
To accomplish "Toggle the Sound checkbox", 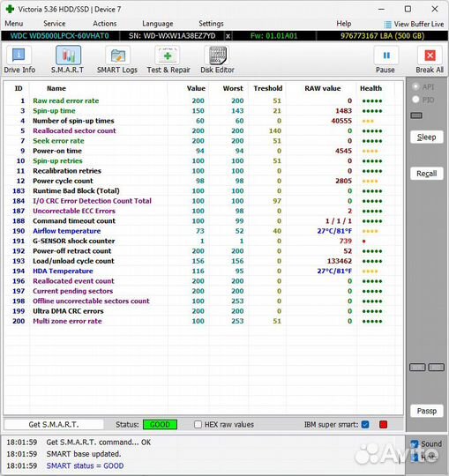I will (415, 443).
